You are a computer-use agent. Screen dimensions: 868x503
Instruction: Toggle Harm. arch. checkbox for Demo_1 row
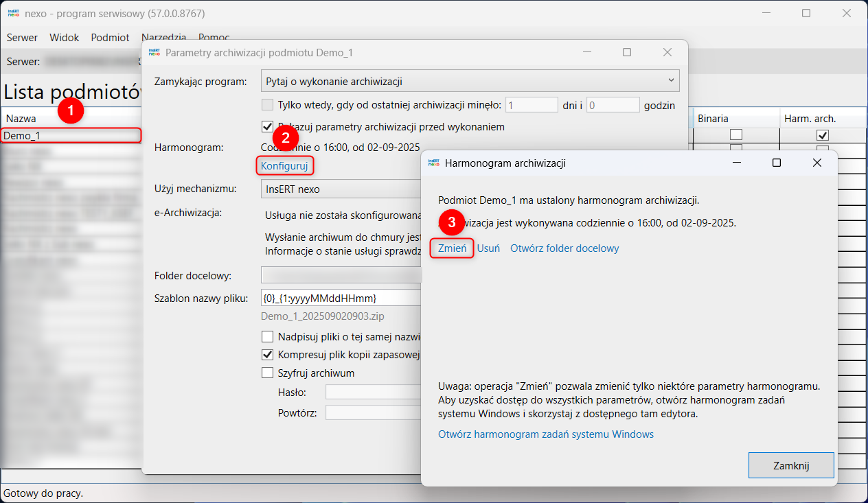(822, 135)
